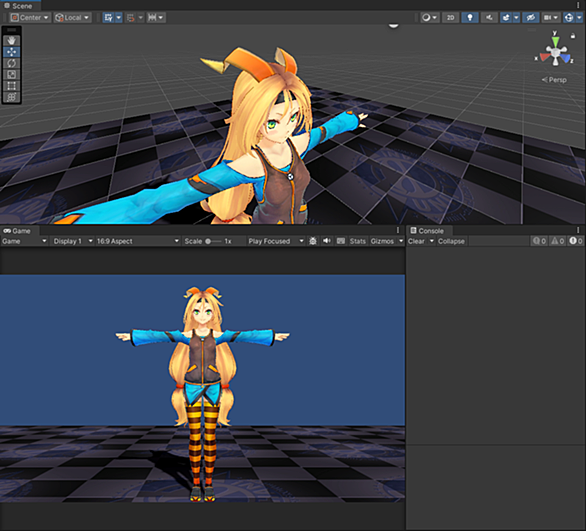Adjust the Game view Scale slider
Screen dimensions: 586x531
[x=213, y=241]
